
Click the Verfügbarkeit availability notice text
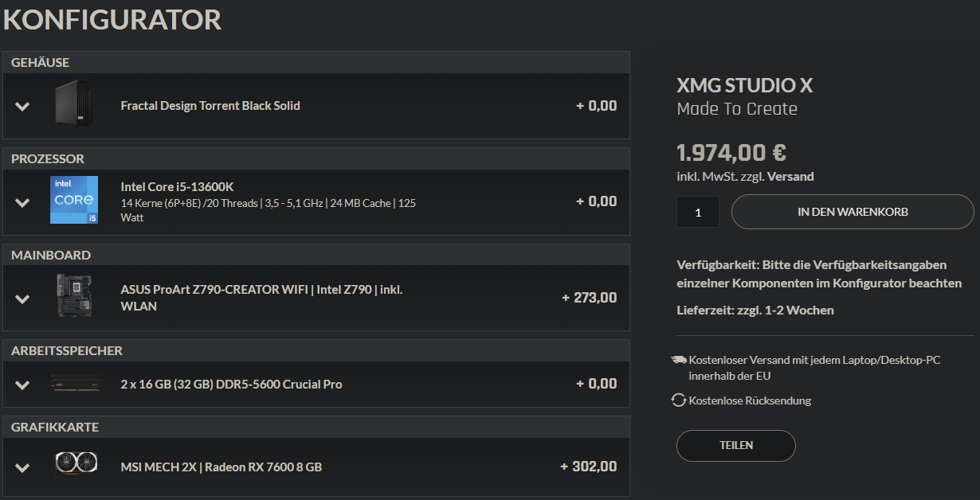tap(819, 274)
